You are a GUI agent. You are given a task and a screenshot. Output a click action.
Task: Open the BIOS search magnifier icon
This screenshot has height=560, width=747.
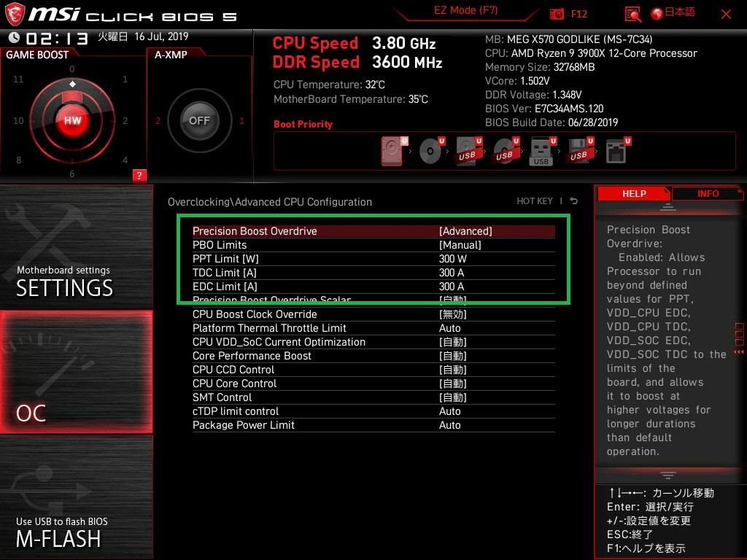click(x=632, y=15)
